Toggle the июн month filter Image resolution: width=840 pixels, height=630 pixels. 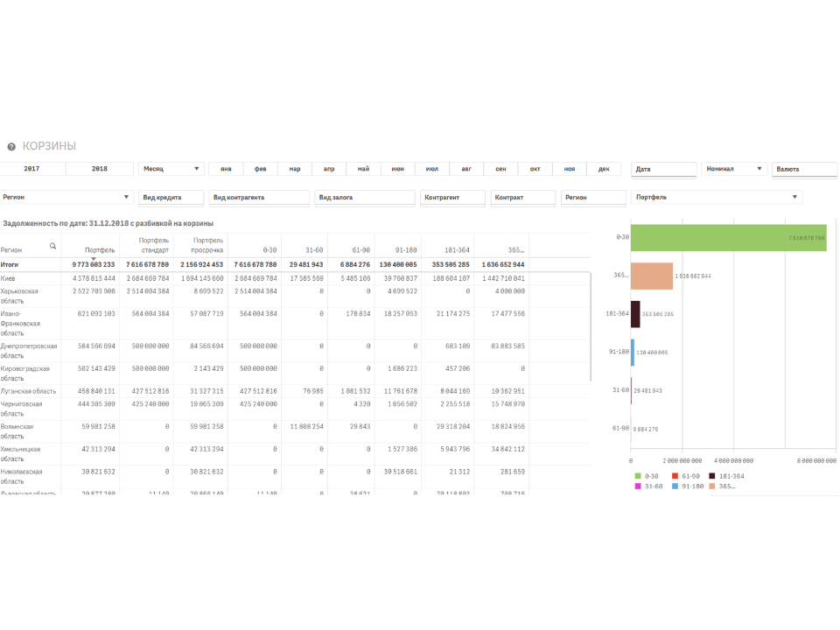pyautogui.click(x=398, y=169)
